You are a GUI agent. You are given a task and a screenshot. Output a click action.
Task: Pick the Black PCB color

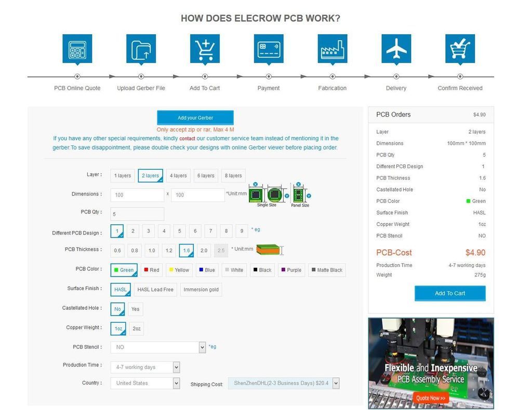tap(262, 270)
